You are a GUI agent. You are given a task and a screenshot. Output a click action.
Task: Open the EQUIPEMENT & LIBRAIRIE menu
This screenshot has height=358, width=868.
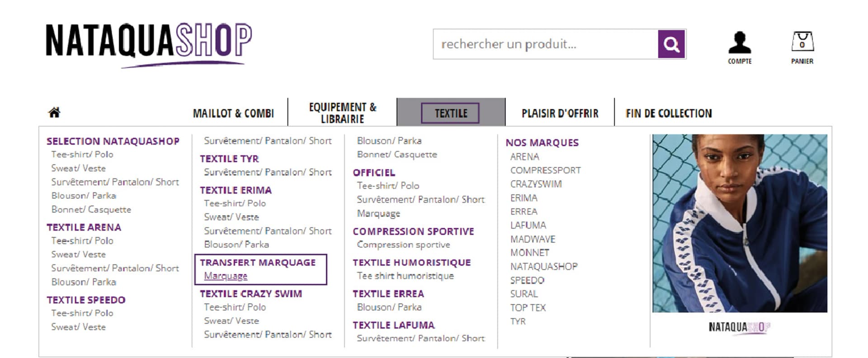342,113
